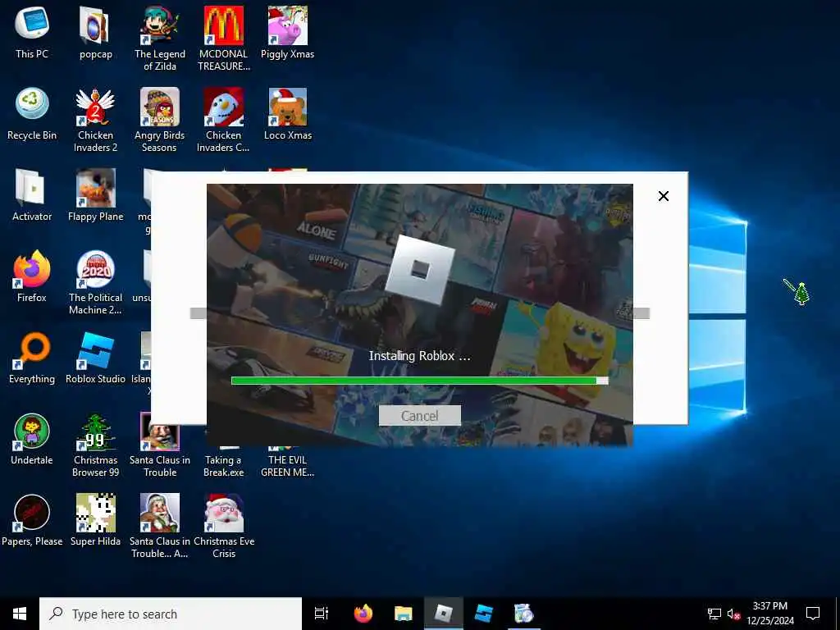Launch Firefox from the taskbar
Viewport: 840px width, 630px height.
[363, 614]
